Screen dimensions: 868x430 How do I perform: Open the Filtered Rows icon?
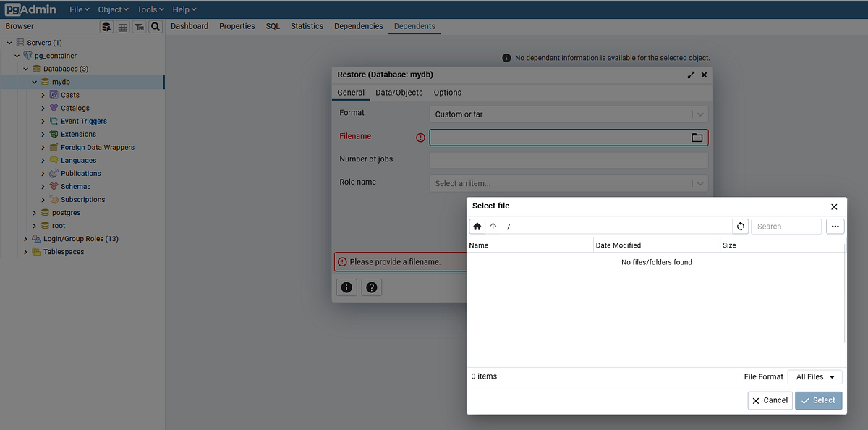tap(139, 26)
